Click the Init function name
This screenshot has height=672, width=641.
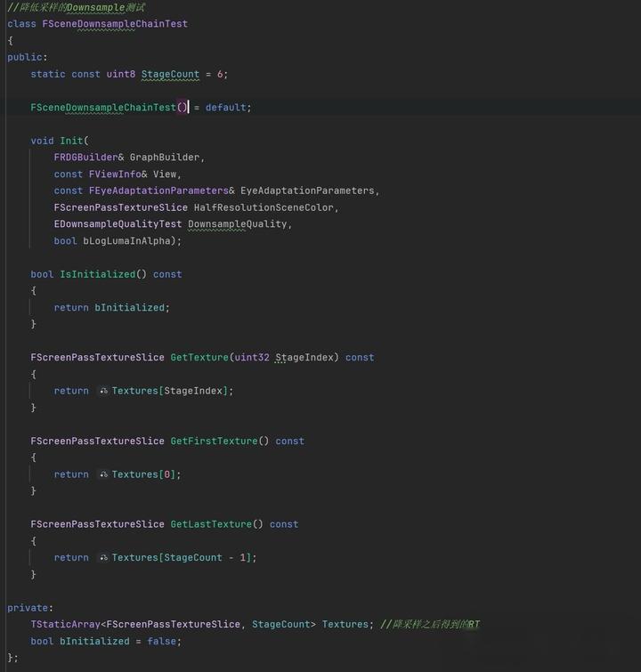click(71, 141)
